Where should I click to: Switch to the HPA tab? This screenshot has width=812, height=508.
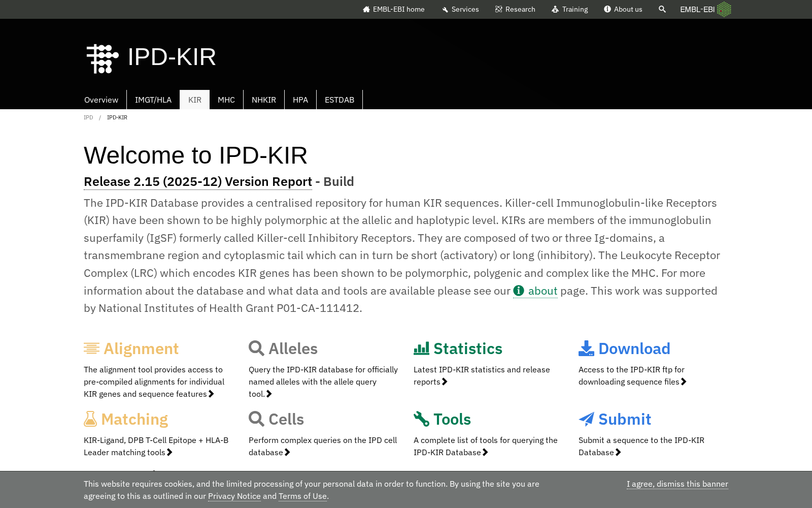point(300,100)
